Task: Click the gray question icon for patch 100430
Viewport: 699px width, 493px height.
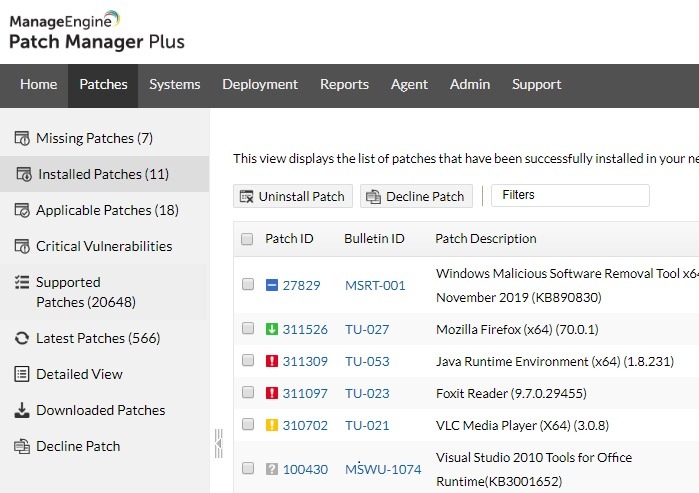Action: [272, 469]
